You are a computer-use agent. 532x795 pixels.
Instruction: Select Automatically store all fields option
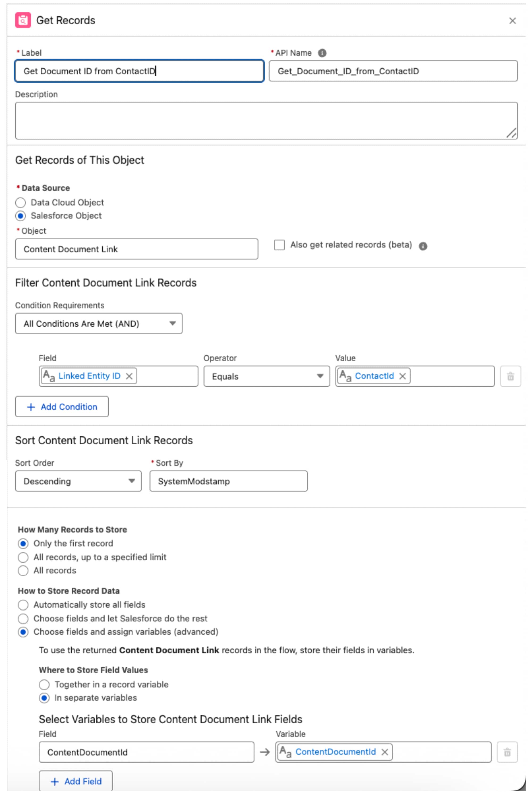[x=23, y=605]
